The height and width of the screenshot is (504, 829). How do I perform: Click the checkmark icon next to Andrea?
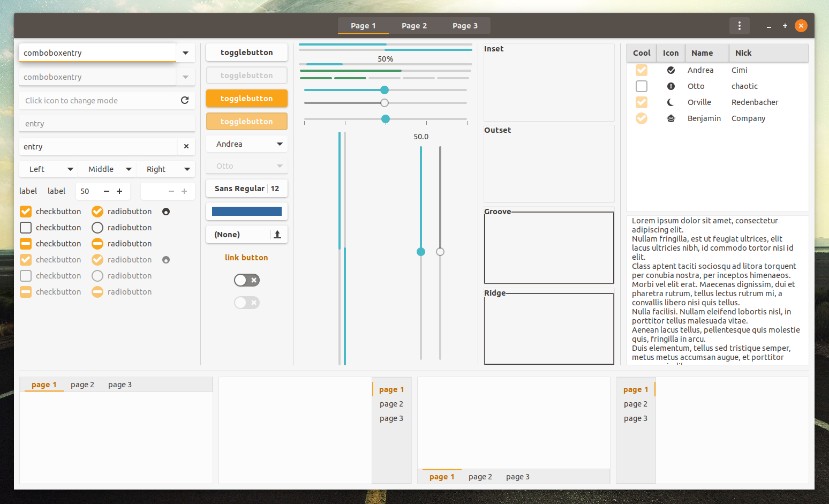pyautogui.click(x=671, y=70)
